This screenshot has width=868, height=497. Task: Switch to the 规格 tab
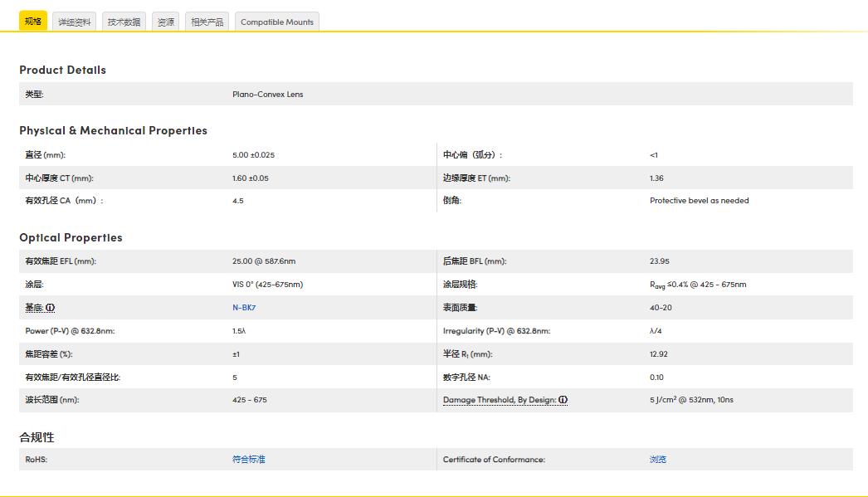[33, 22]
